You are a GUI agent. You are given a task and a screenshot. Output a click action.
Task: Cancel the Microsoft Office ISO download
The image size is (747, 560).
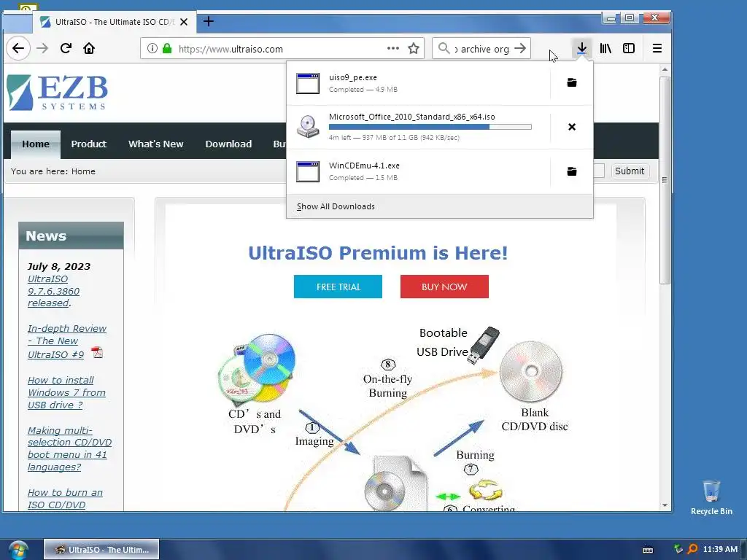pyautogui.click(x=572, y=127)
